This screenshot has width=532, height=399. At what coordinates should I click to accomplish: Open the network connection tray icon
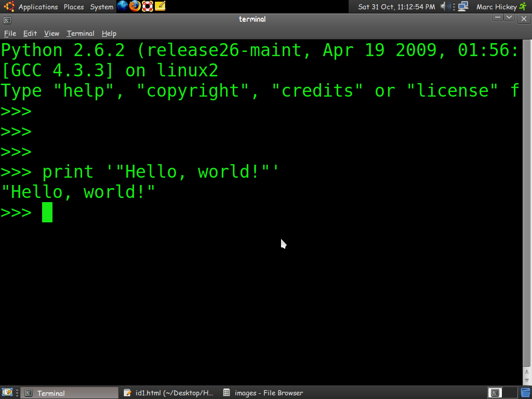[x=463, y=7]
